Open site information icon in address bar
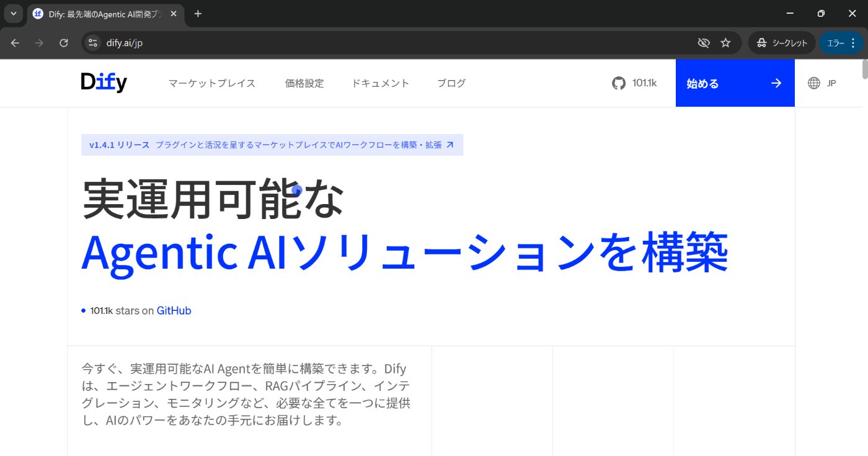The image size is (868, 456). [93, 43]
